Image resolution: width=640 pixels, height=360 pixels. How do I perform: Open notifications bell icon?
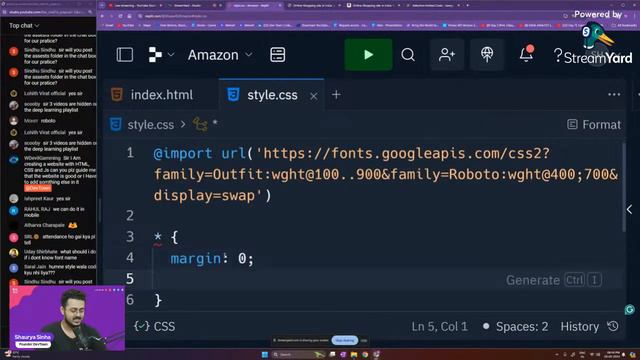click(526, 54)
